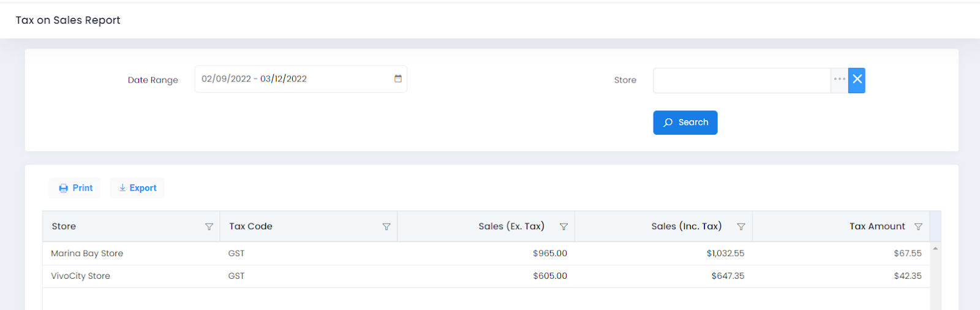
Task: Focus the Store input field
Action: tap(741, 80)
